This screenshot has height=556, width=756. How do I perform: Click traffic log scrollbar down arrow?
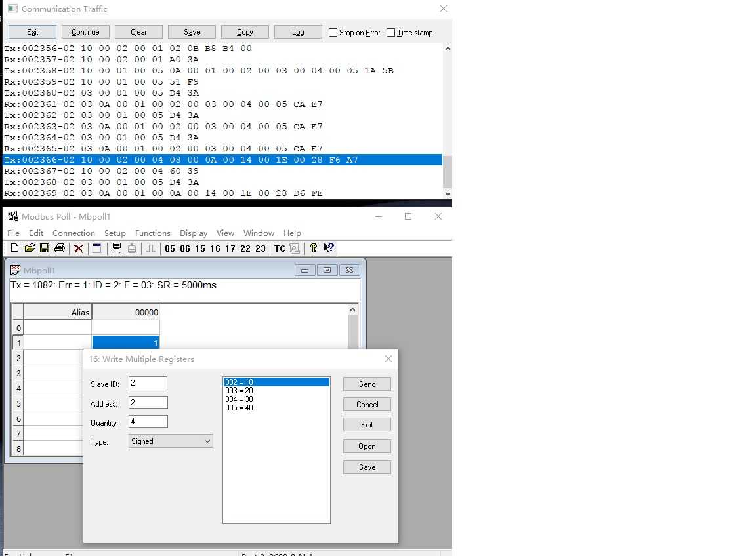click(448, 193)
